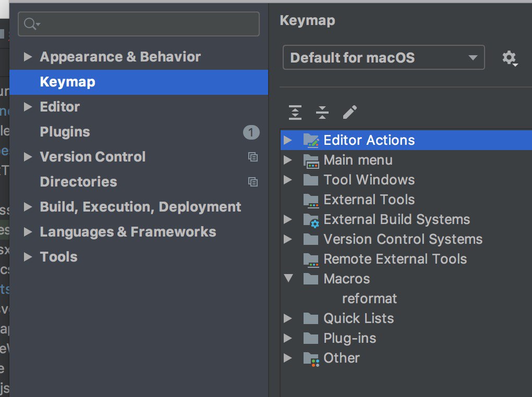This screenshot has height=397, width=532.
Task: Expand the Languages & Frameworks section
Action: tap(28, 232)
